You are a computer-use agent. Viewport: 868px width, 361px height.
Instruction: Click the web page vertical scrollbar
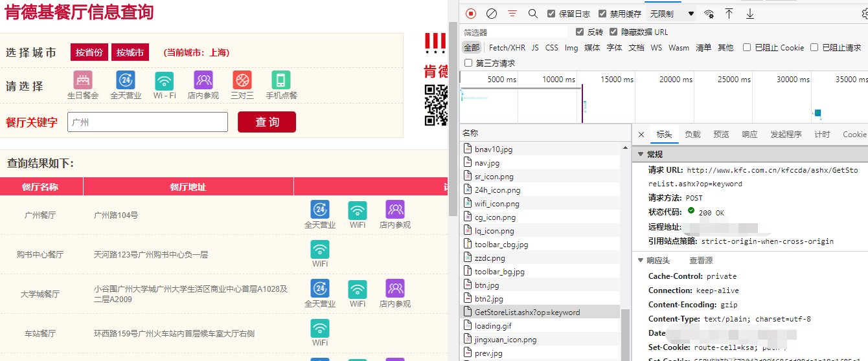[x=453, y=118]
